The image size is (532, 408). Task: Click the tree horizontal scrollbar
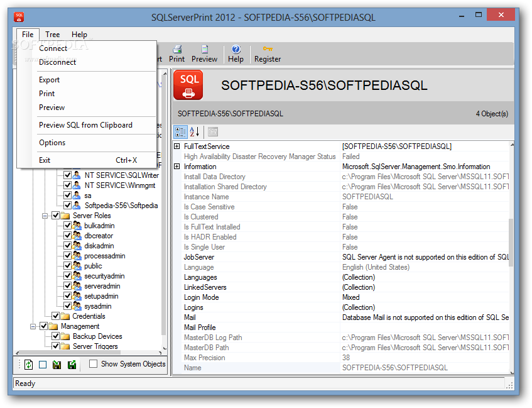(89, 353)
